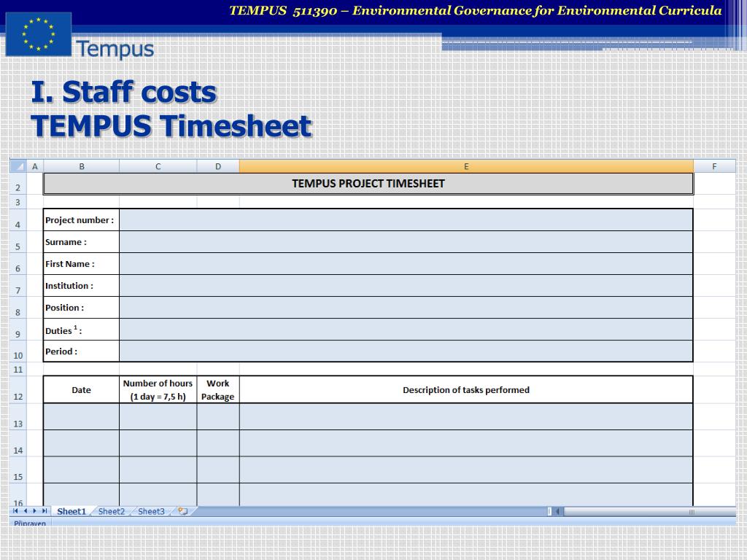Viewport: 747px width, 560px height.
Task: Click the Duties entry field
Action: tap(406, 330)
